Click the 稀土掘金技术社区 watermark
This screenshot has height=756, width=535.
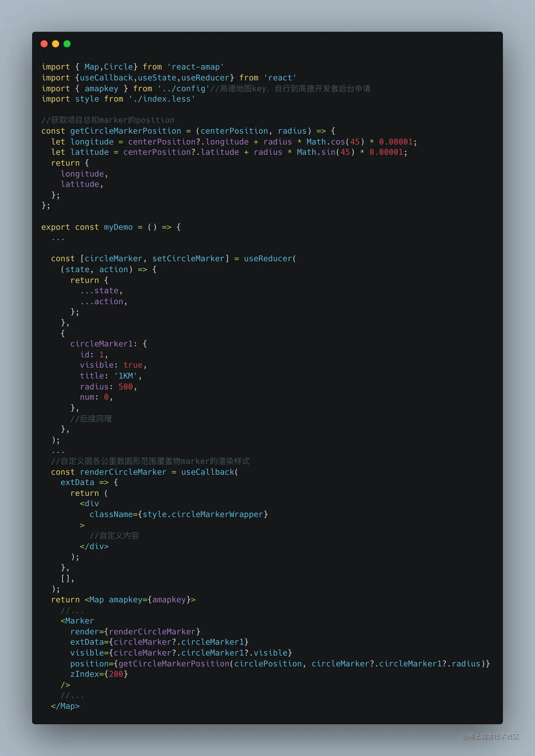(490, 736)
